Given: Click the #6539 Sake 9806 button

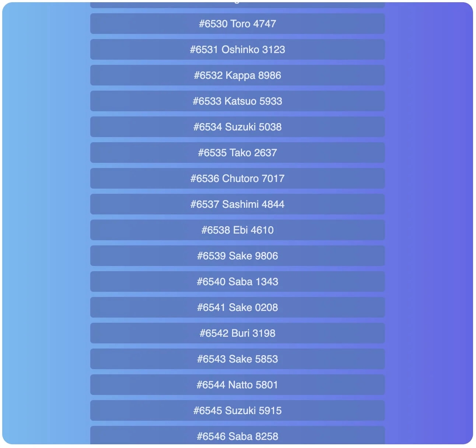Looking at the screenshot, I should [238, 256].
